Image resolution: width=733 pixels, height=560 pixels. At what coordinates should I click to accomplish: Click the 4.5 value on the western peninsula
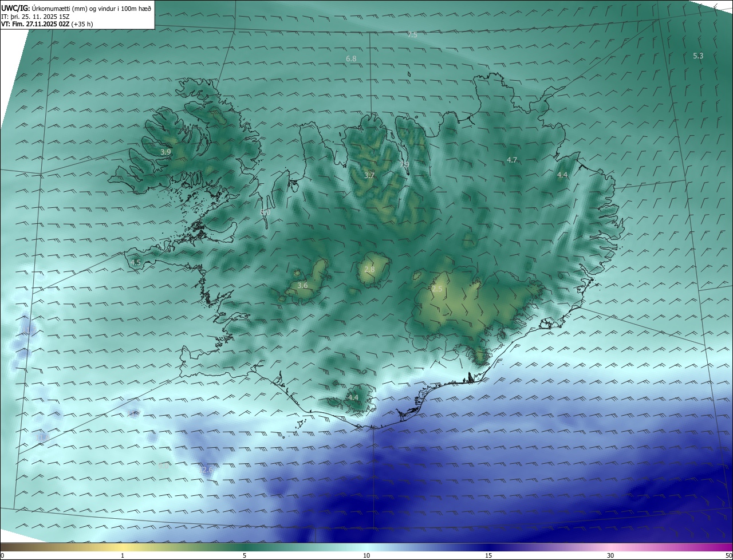136,262
